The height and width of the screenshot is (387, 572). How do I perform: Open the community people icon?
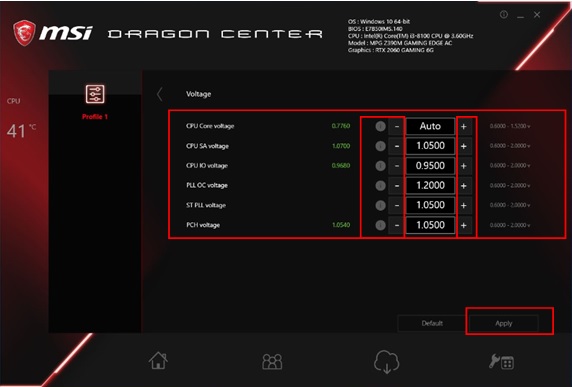tap(272, 361)
